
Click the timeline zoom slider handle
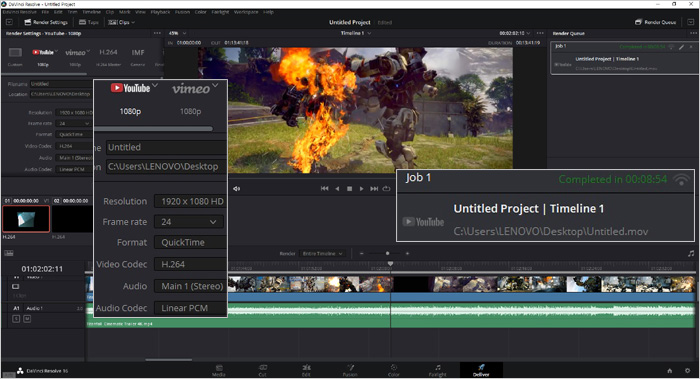[x=388, y=253]
